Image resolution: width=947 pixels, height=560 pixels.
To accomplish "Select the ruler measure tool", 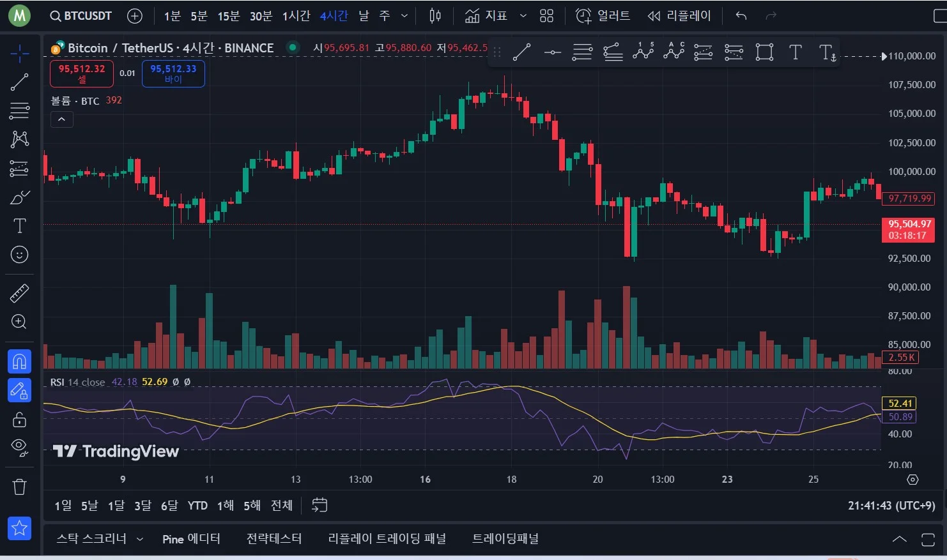I will click(20, 293).
